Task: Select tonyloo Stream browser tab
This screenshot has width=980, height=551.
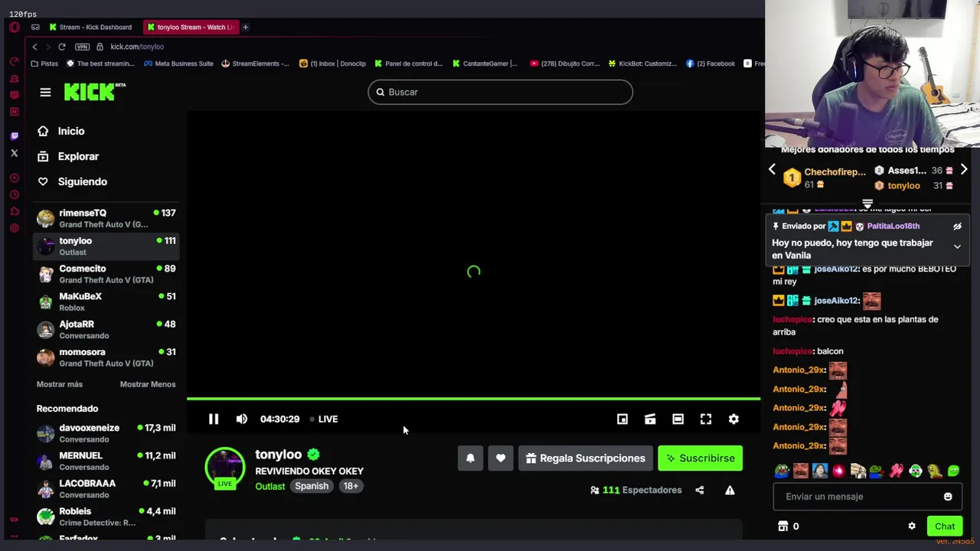Action: [x=190, y=27]
